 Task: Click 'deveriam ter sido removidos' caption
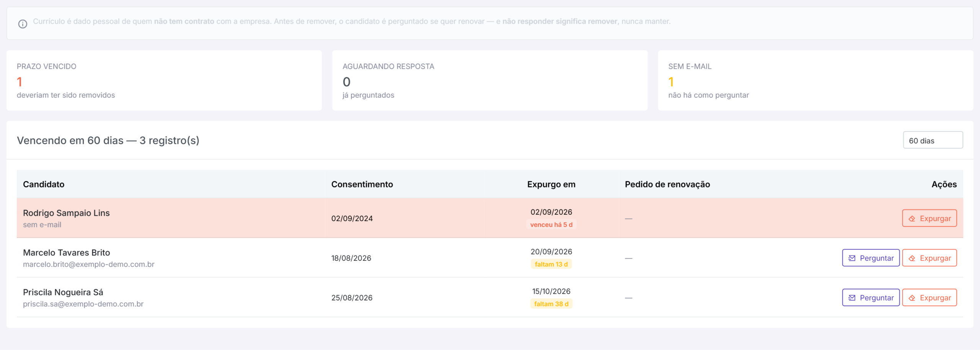[66, 95]
